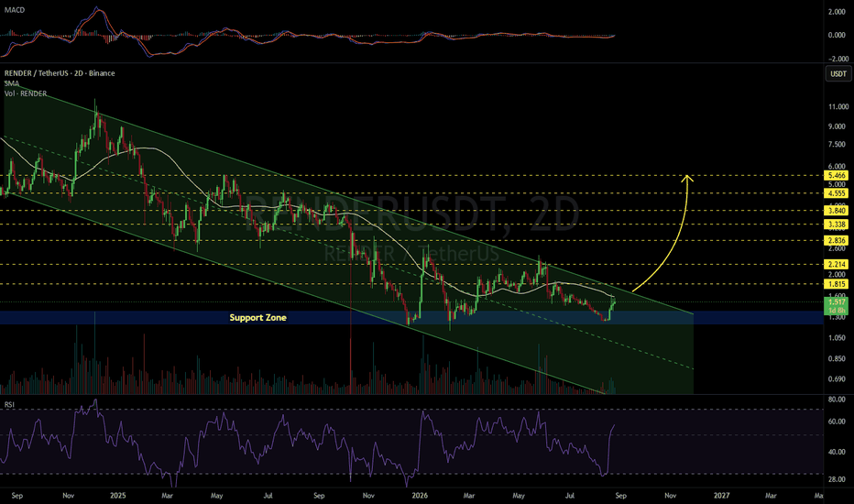
Task: Click the RENDER / TetherUS symbol title
Action: tap(60, 73)
